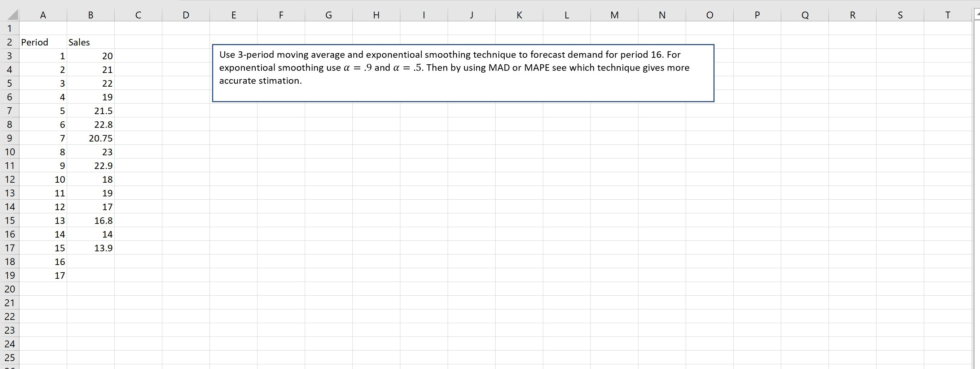The image size is (980, 369).
Task: Select cell A18 containing period 16
Action: pos(43,261)
